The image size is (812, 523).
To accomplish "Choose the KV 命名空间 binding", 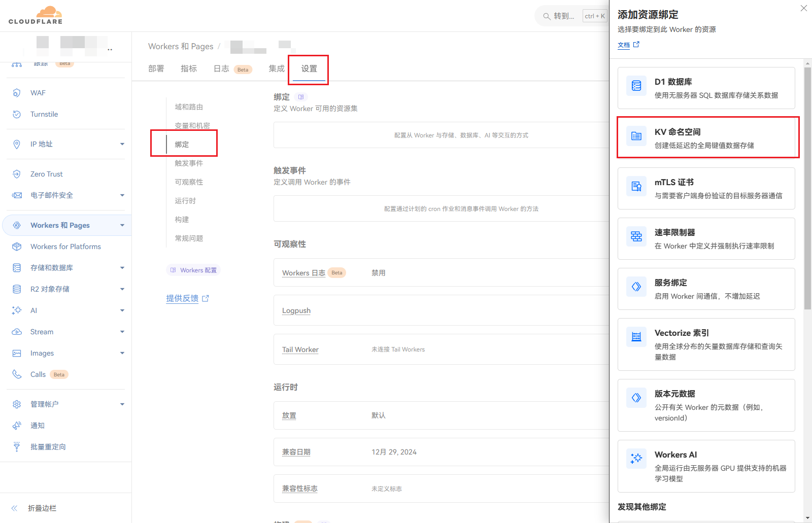I will (706, 138).
